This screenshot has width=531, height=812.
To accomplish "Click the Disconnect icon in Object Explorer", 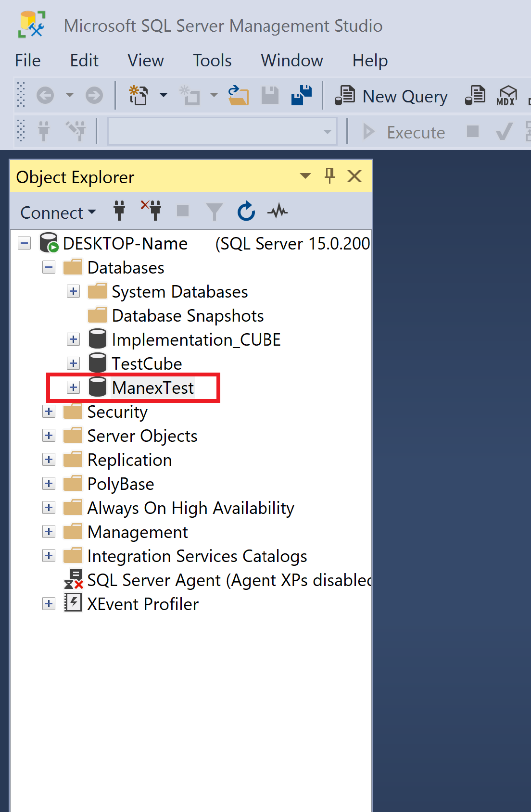I will point(151,211).
